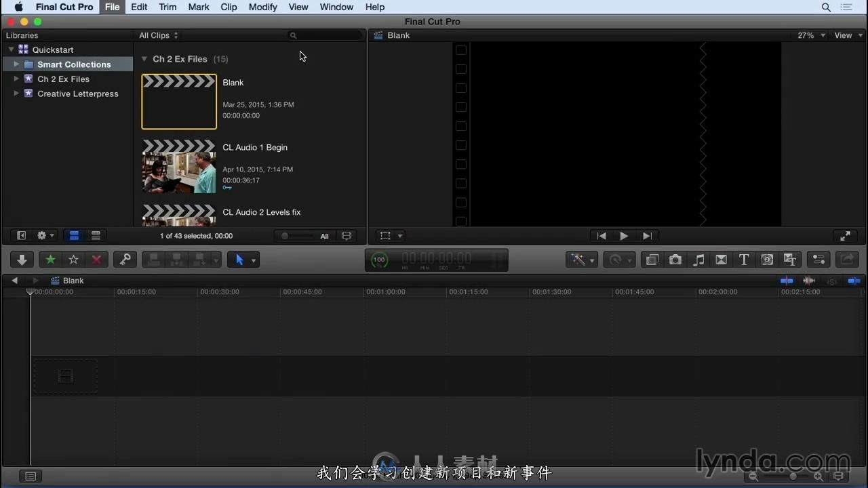Open the Titles browser T icon

744,260
